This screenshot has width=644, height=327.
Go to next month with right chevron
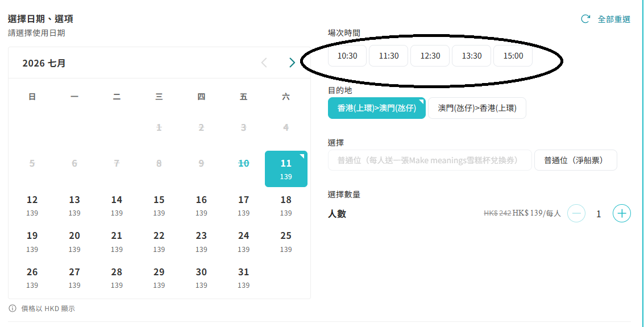click(x=292, y=63)
